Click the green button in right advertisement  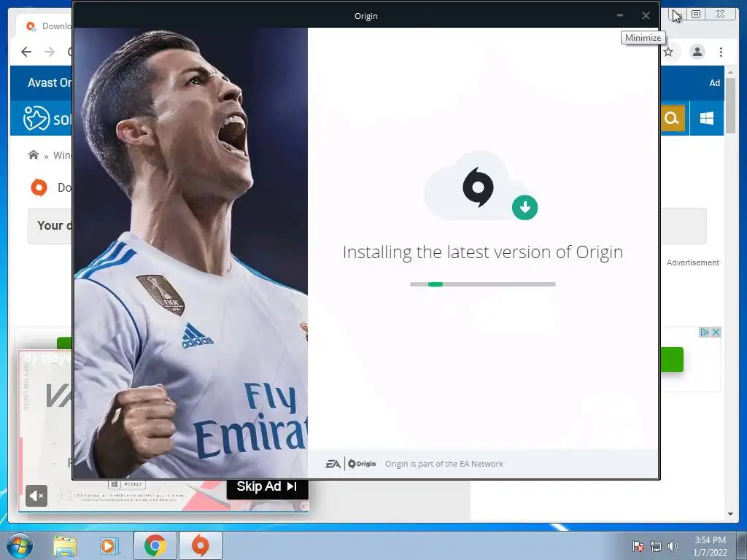pos(672,359)
